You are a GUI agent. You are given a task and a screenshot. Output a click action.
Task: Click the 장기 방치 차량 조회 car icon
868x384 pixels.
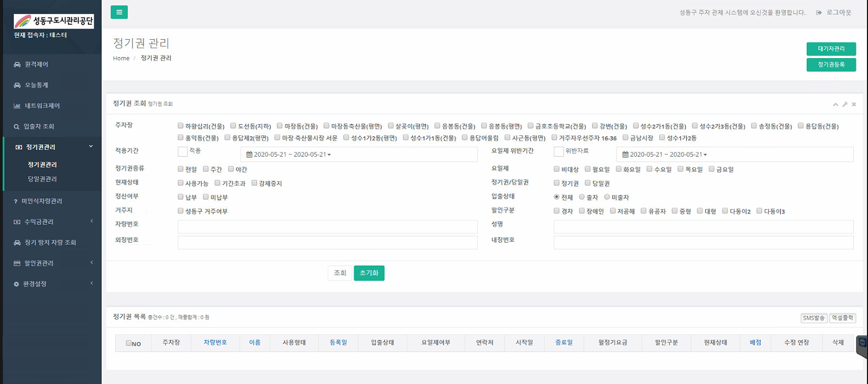(17, 243)
